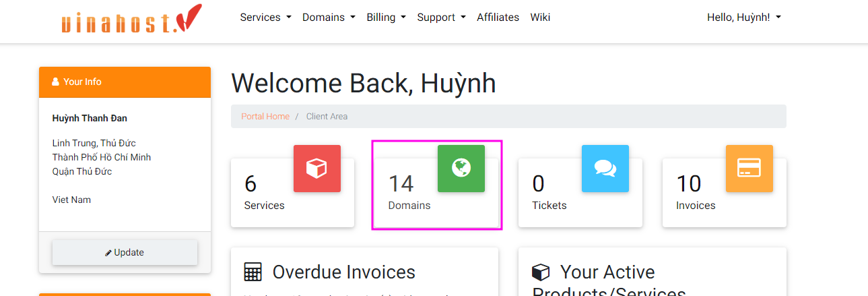Open the Wiki menu item
The height and width of the screenshot is (296, 868).
pos(540,18)
